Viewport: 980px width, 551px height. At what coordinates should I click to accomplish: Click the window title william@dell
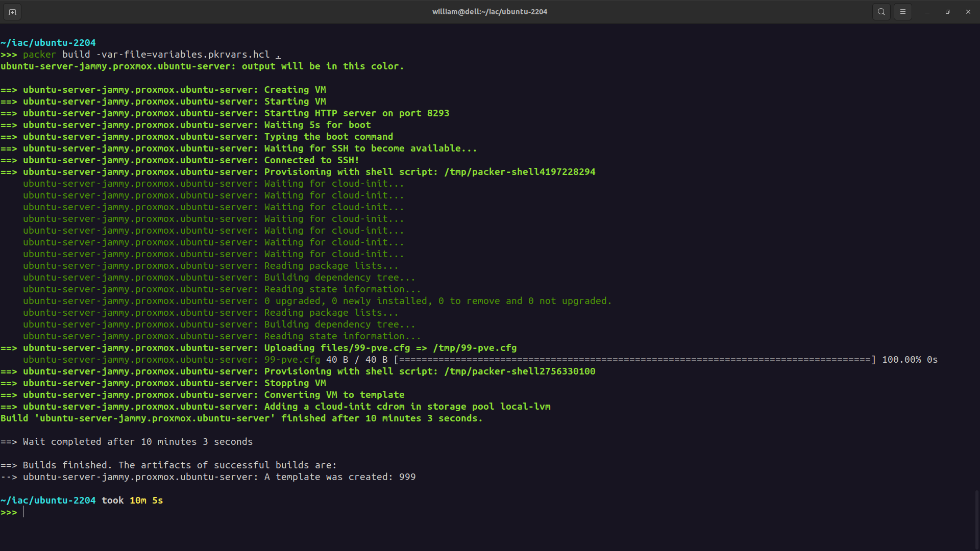coord(489,12)
